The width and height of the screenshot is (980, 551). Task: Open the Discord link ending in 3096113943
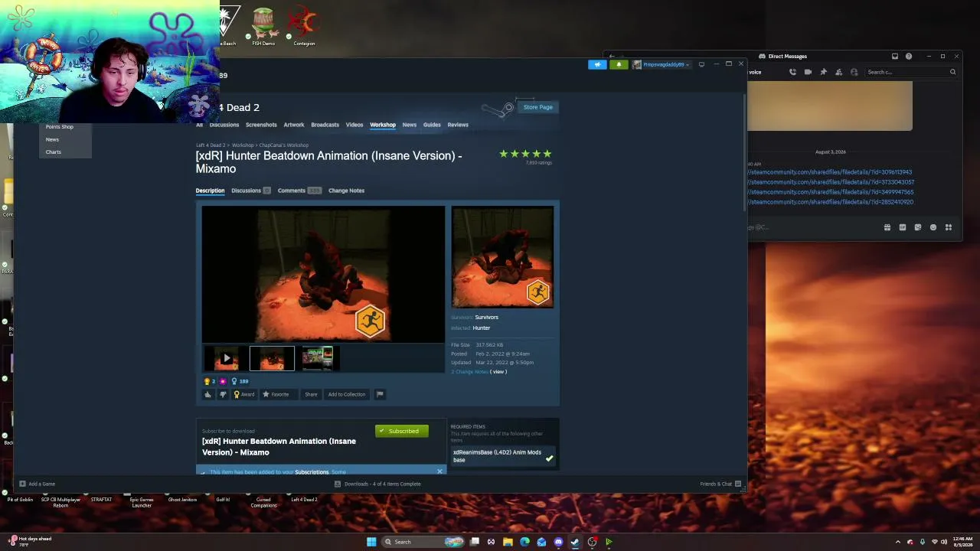[830, 172]
